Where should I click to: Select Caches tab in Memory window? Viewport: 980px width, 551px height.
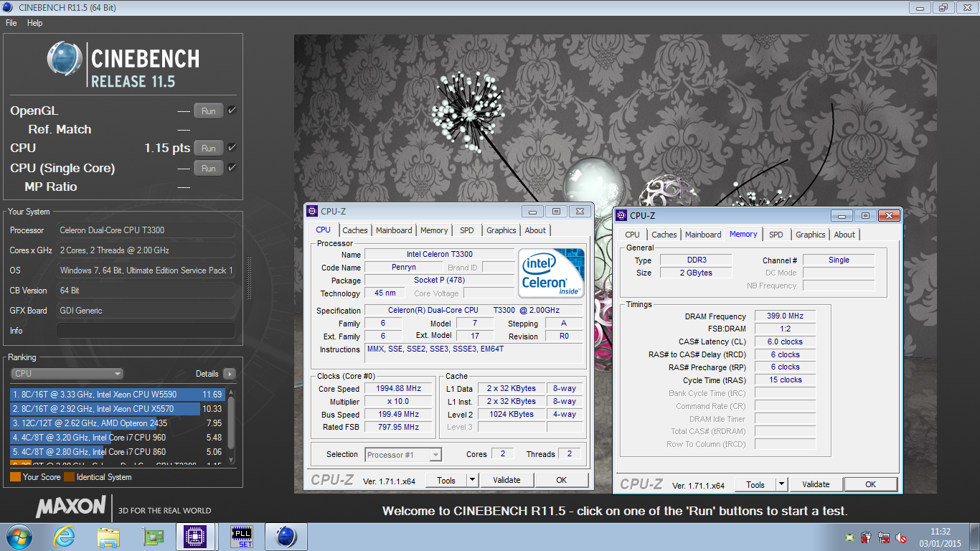click(664, 235)
